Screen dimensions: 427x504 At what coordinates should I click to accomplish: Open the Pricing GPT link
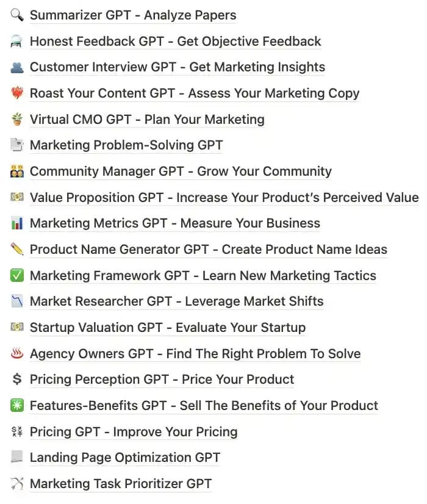point(133,431)
